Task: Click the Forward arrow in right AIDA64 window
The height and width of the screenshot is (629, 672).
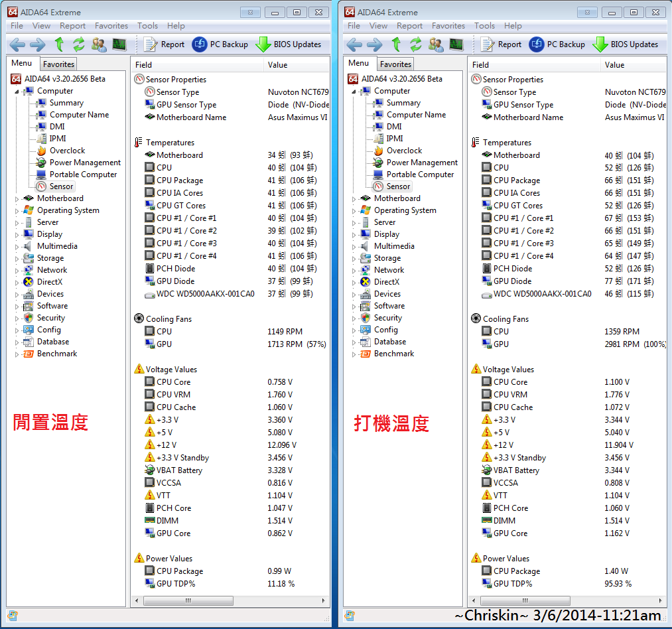Action: [x=374, y=44]
